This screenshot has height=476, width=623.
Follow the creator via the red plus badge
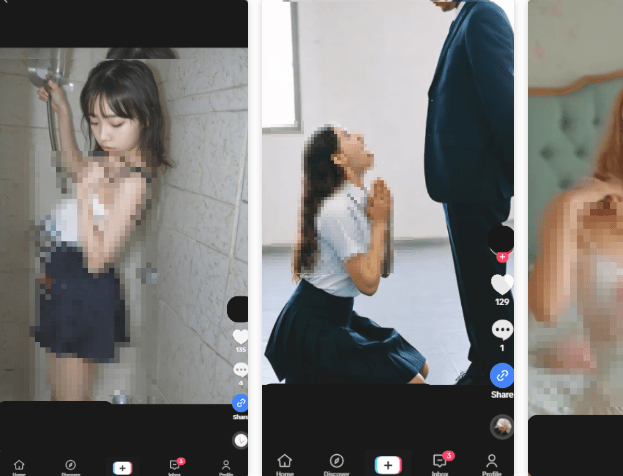502,257
